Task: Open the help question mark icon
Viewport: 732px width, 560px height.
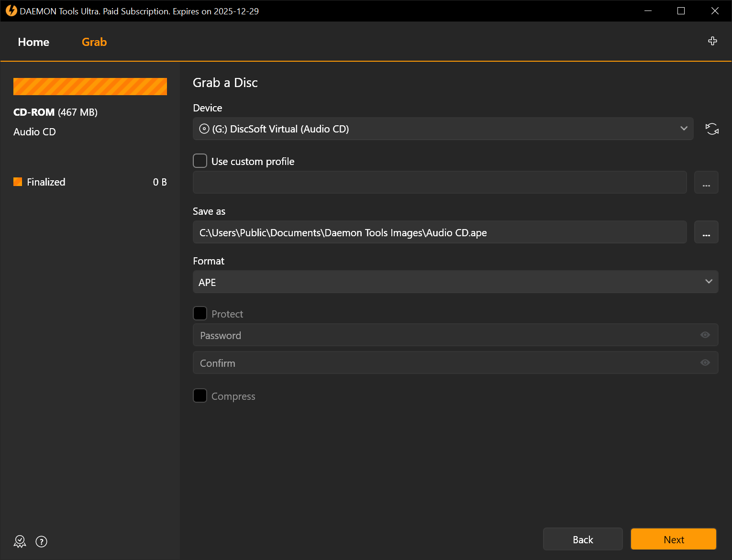Action: pos(42,541)
